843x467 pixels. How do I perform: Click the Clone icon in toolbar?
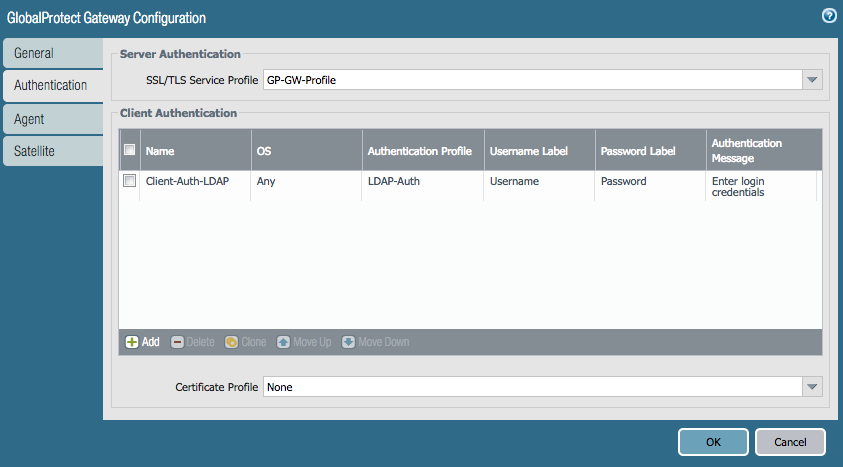[x=231, y=342]
